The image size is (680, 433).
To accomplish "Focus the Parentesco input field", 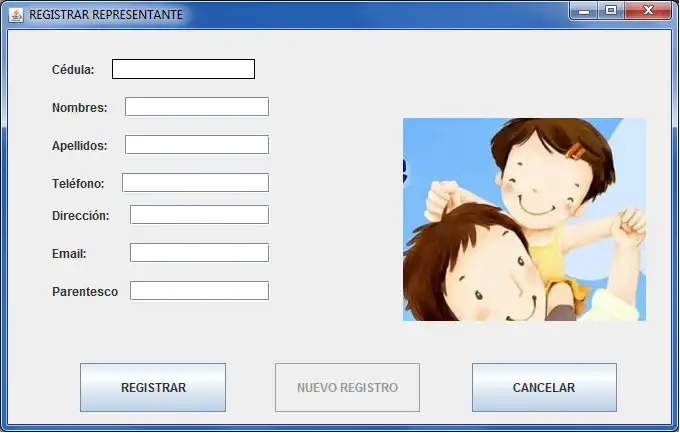I will click(199, 291).
